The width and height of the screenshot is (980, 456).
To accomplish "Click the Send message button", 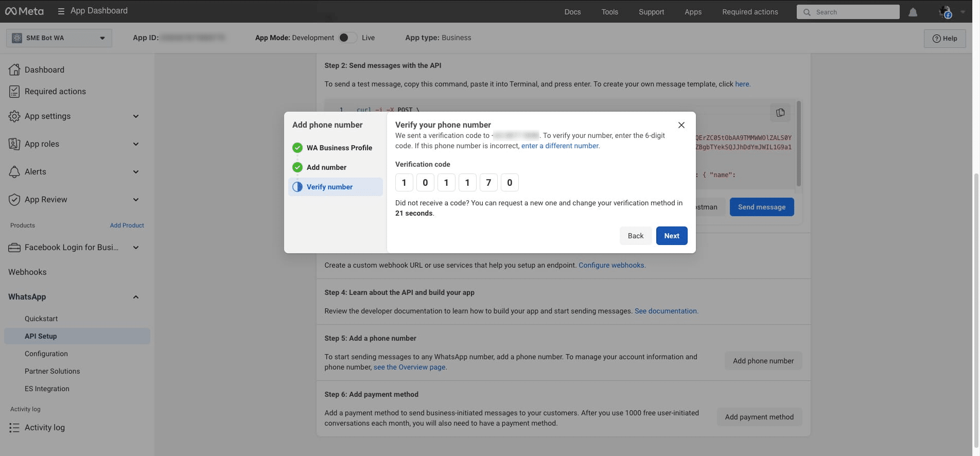I will point(762,207).
